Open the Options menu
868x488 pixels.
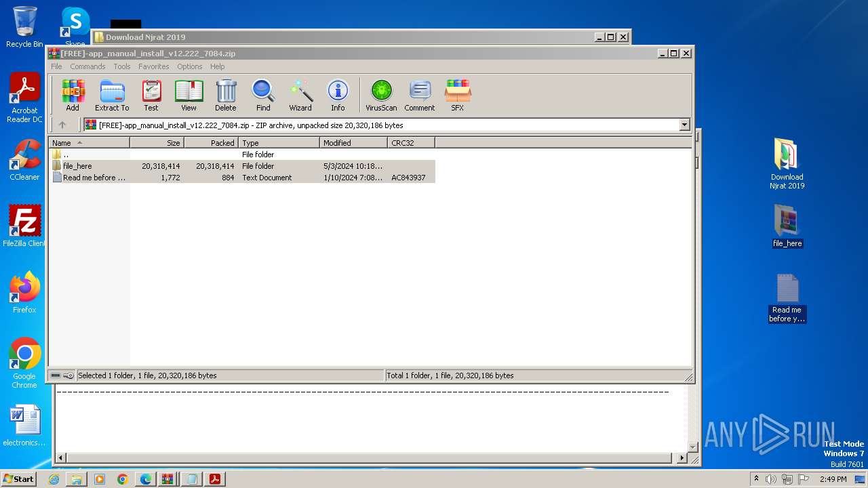(190, 66)
